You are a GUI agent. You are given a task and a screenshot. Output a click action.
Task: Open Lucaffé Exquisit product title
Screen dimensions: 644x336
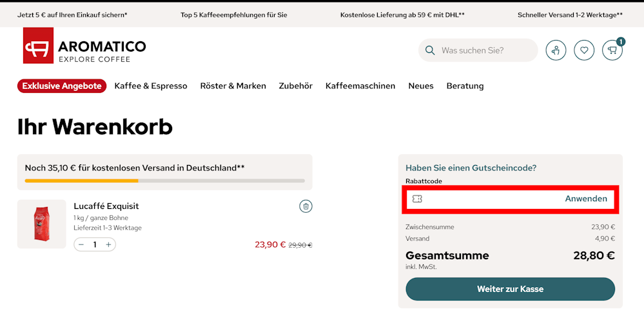click(106, 206)
